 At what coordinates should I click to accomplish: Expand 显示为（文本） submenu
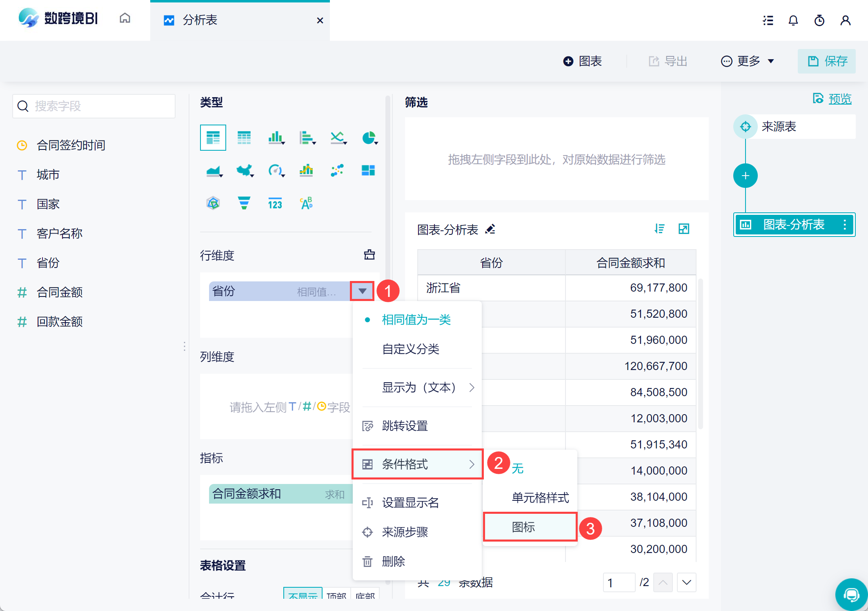[x=418, y=387]
